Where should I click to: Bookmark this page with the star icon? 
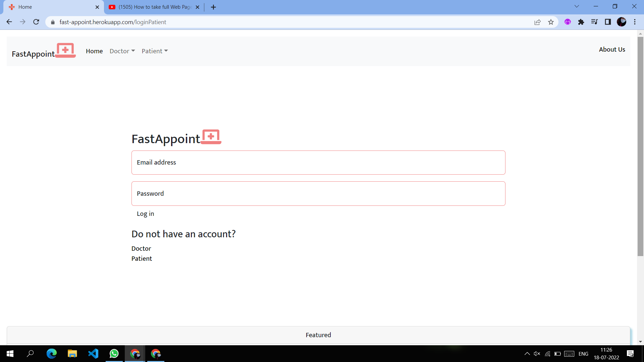click(x=551, y=22)
